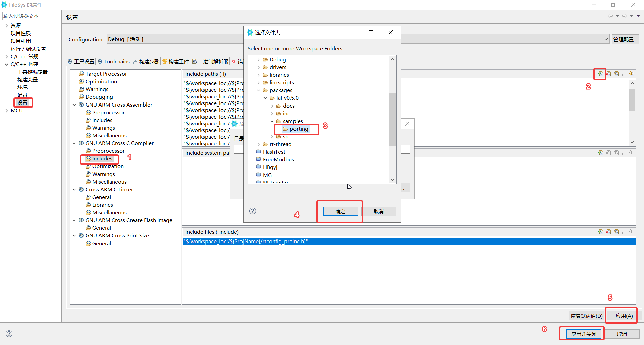Add a new entry under Include files
The image size is (644, 345).
[x=600, y=232]
